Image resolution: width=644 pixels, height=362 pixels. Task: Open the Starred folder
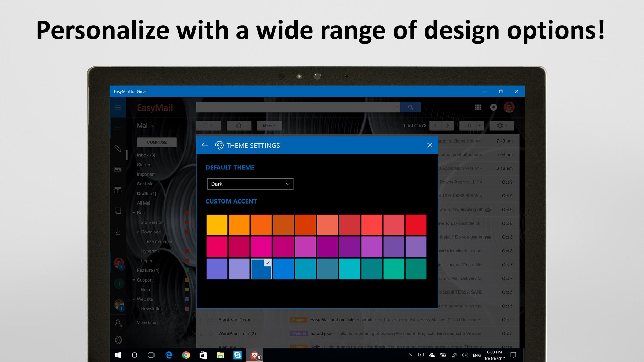pyautogui.click(x=144, y=165)
